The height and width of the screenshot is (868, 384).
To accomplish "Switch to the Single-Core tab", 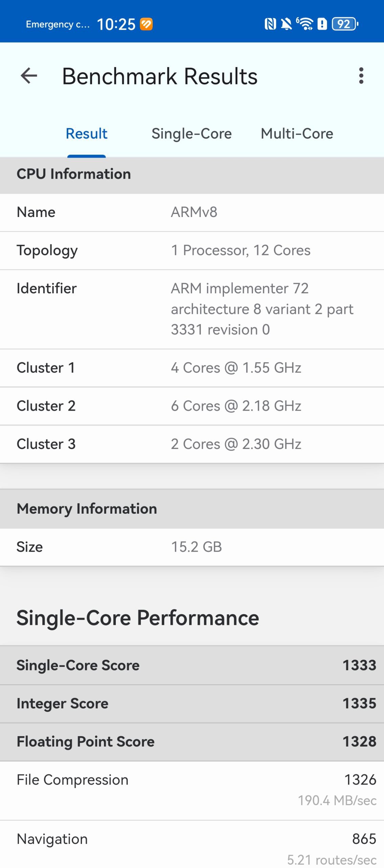I will pyautogui.click(x=191, y=134).
